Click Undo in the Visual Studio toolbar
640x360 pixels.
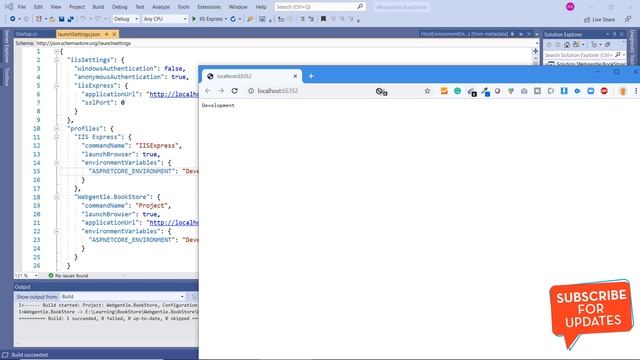83,19
